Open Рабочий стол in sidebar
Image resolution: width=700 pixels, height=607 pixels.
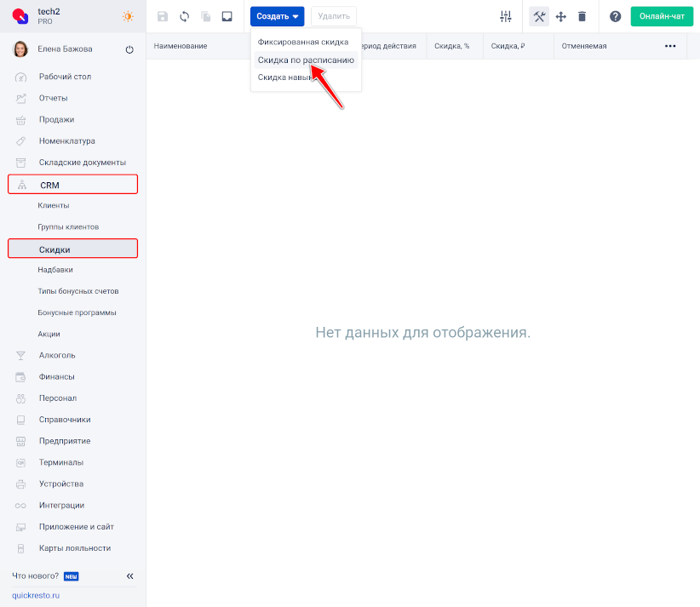[66, 77]
